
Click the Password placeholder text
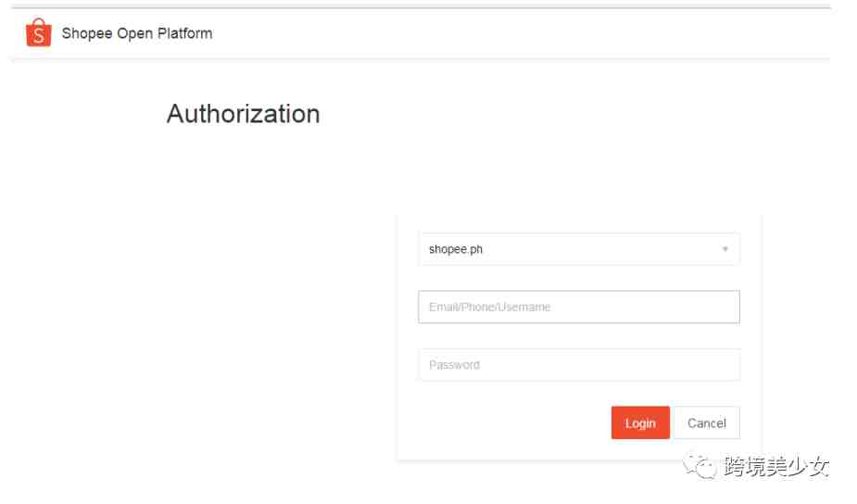[454, 365]
